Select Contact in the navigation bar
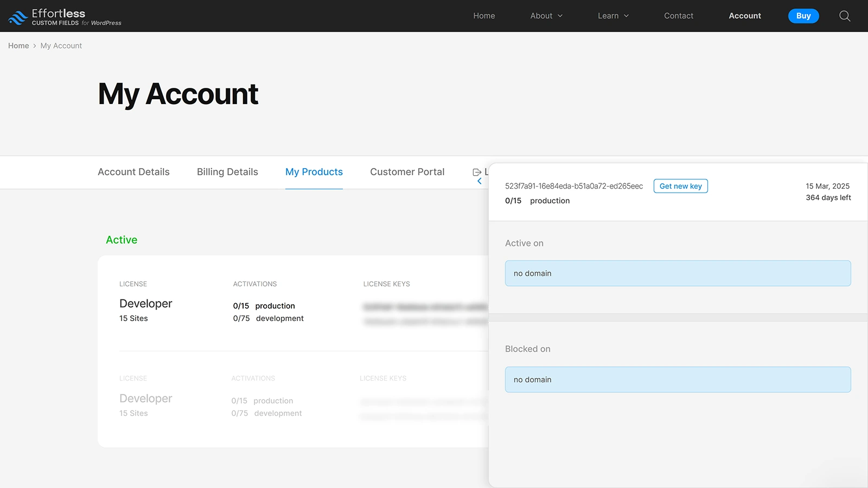Viewport: 868px width, 488px height. pos(679,16)
